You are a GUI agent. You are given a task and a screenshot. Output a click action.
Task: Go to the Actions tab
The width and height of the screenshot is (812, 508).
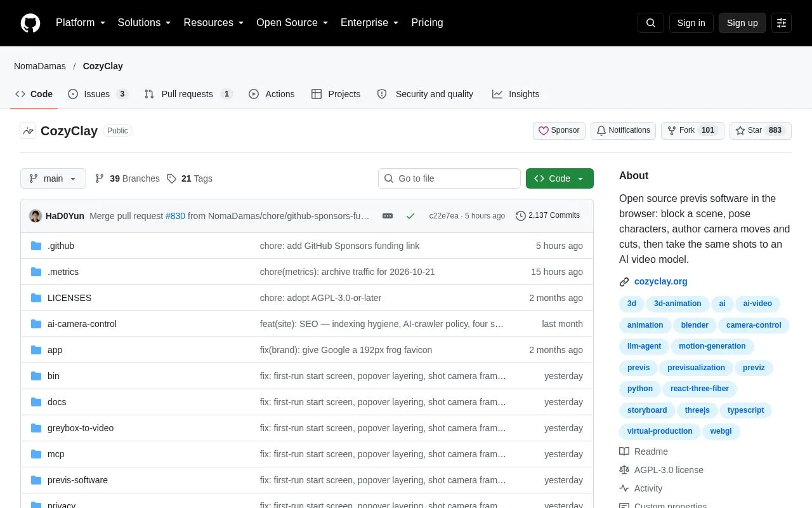[272, 94]
